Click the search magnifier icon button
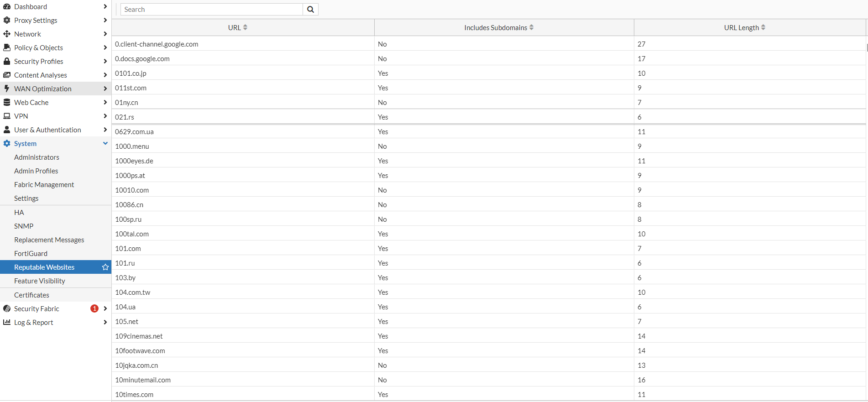868x402 pixels. pos(310,10)
